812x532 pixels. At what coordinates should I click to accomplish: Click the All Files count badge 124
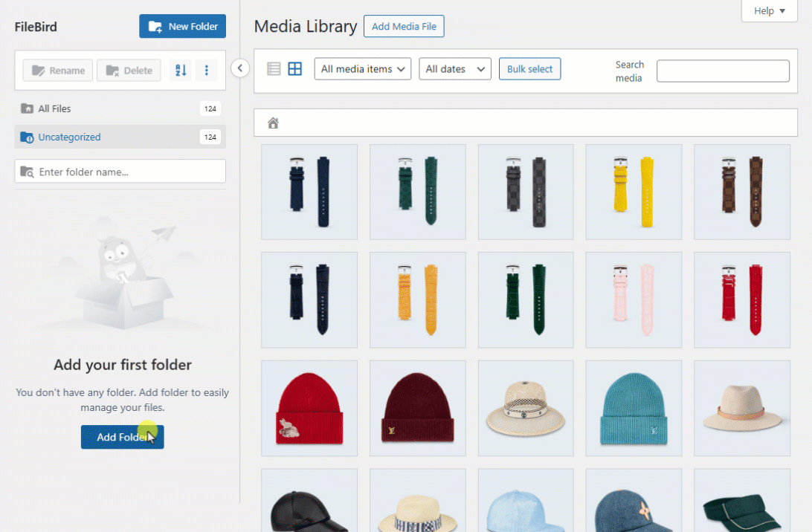pyautogui.click(x=210, y=108)
